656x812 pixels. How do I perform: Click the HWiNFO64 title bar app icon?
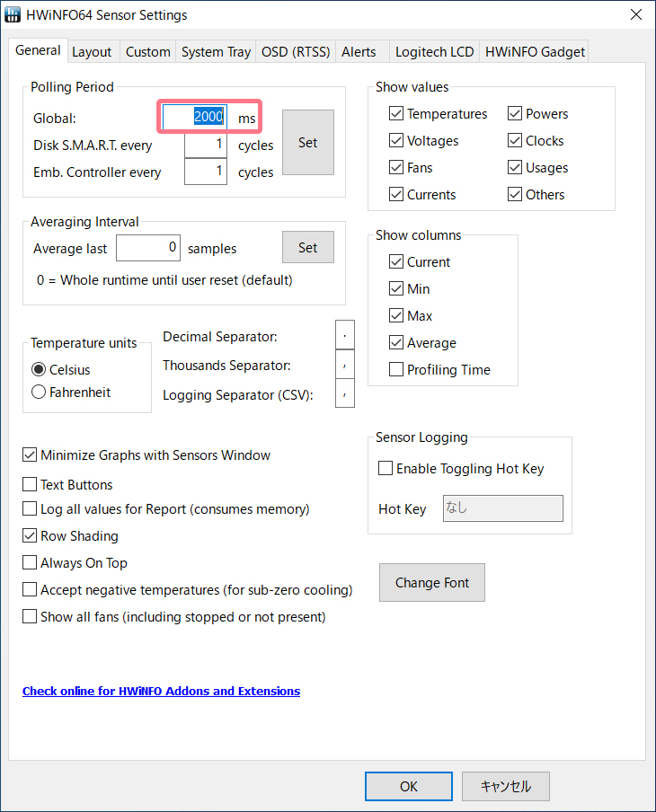click(12, 14)
